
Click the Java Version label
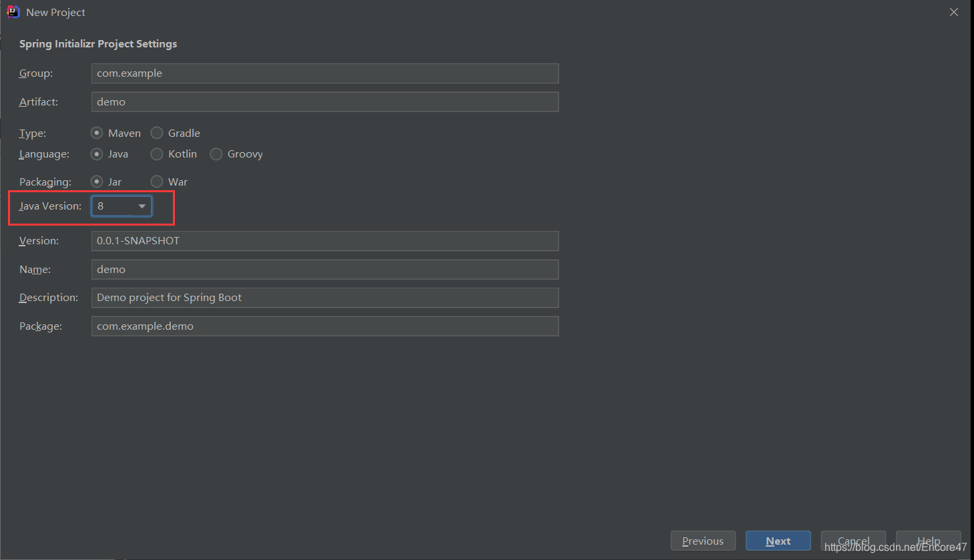[x=50, y=206]
